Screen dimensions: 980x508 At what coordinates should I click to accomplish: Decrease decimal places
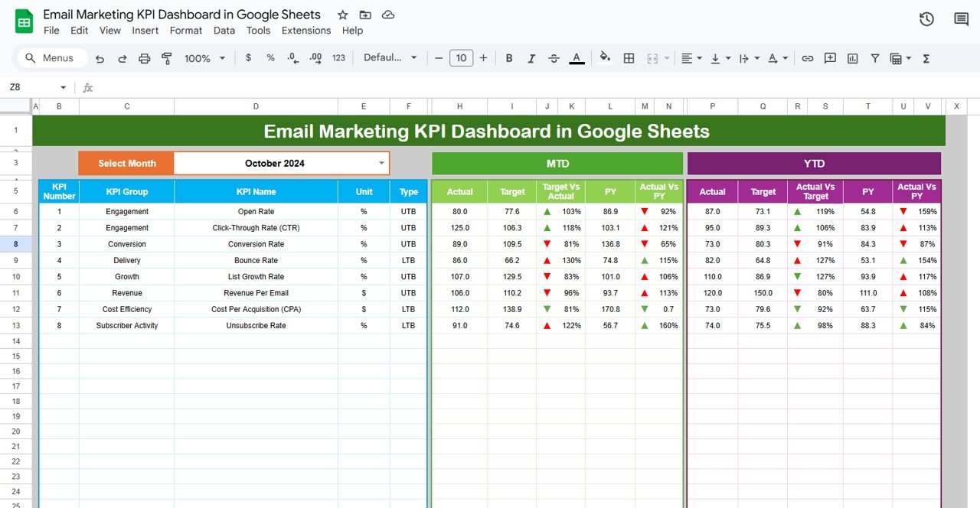[292, 57]
